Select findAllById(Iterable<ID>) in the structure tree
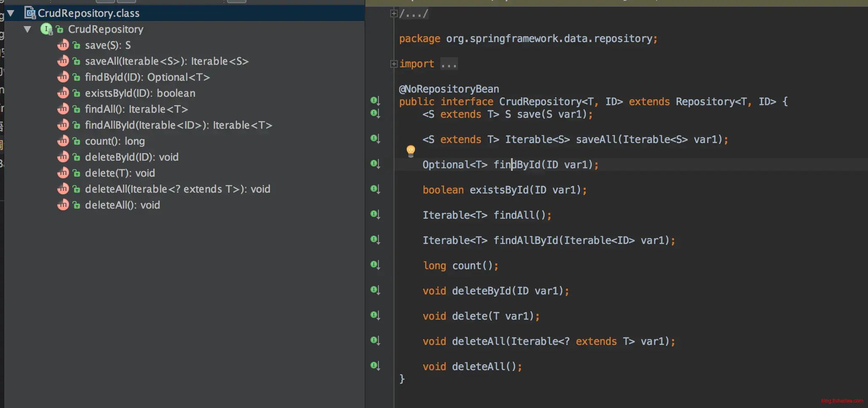 coord(178,125)
